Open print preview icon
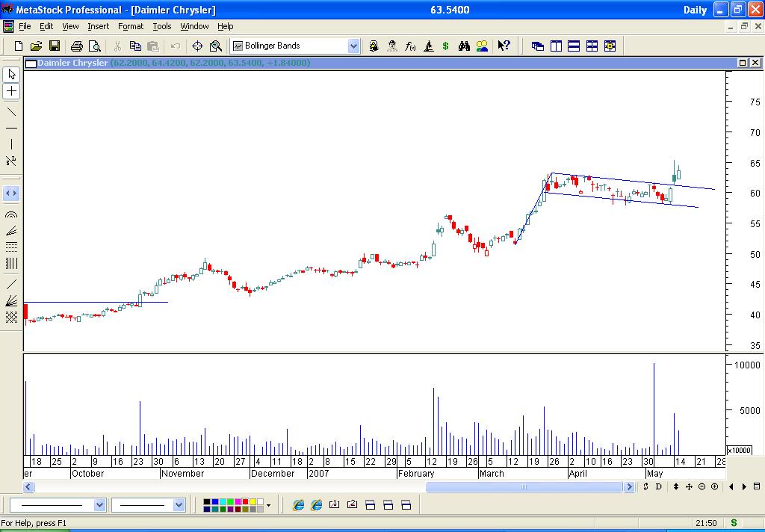This screenshot has width=765, height=532. coord(95,46)
